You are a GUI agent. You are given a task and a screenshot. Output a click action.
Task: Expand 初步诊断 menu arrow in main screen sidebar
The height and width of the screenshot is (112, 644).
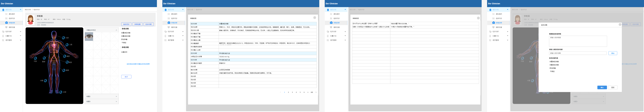click(x=20, y=32)
